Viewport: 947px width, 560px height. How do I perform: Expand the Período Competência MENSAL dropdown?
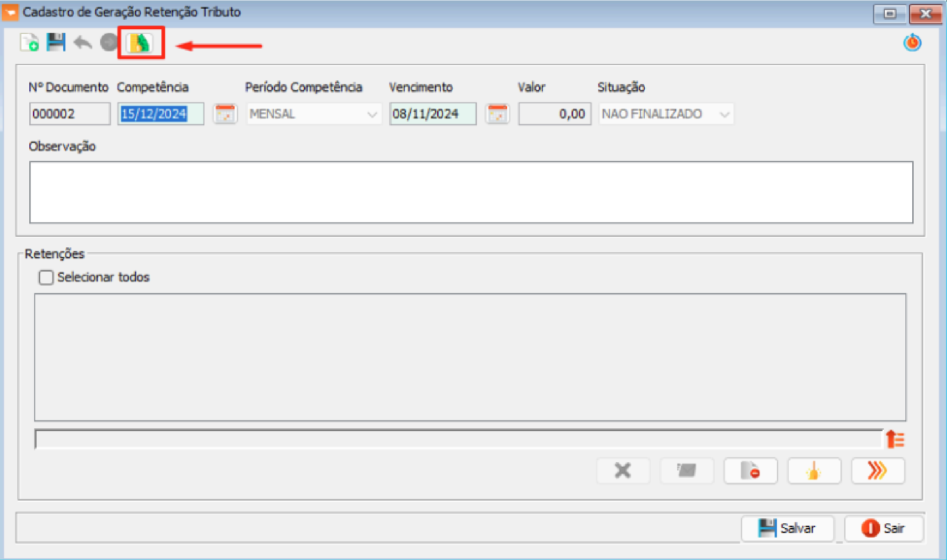(372, 114)
